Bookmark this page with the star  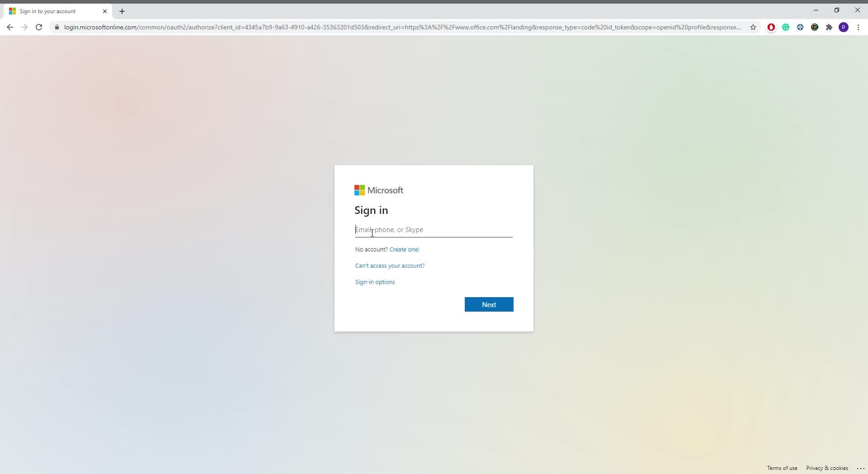(753, 27)
